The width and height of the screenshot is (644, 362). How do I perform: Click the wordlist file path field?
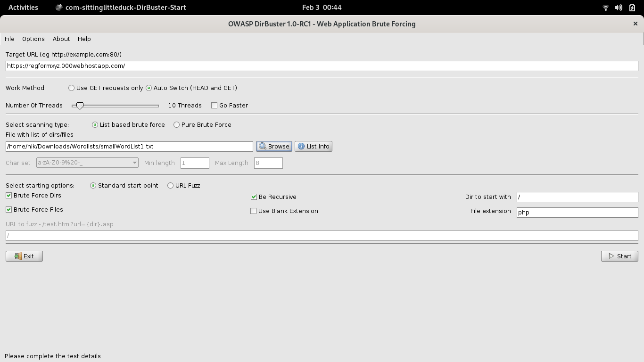coord(129,147)
